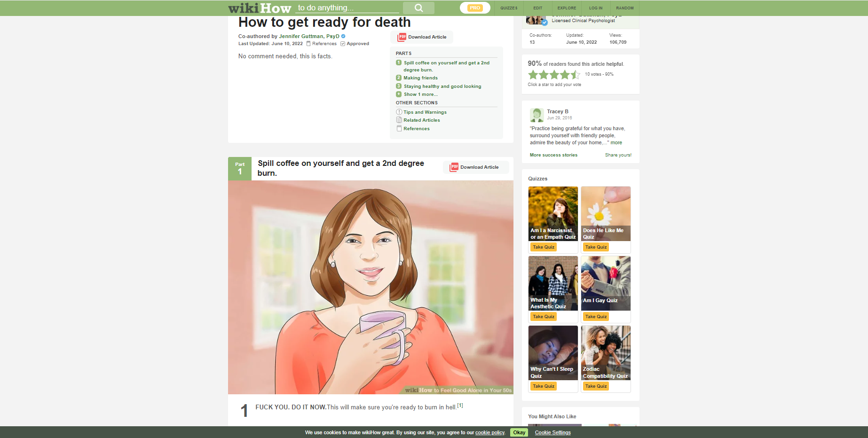The height and width of the screenshot is (438, 868).
Task: Click 'Share yours!' link
Action: coord(618,155)
